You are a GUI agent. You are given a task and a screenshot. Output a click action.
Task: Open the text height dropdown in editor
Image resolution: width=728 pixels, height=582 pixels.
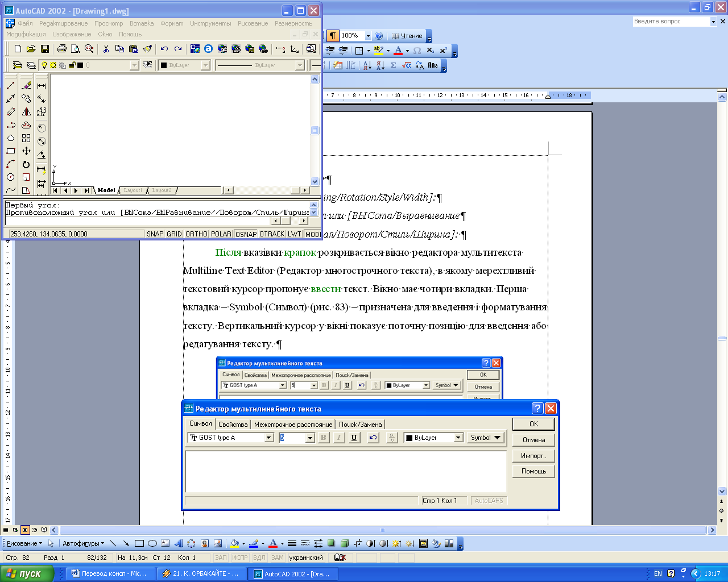pos(310,438)
